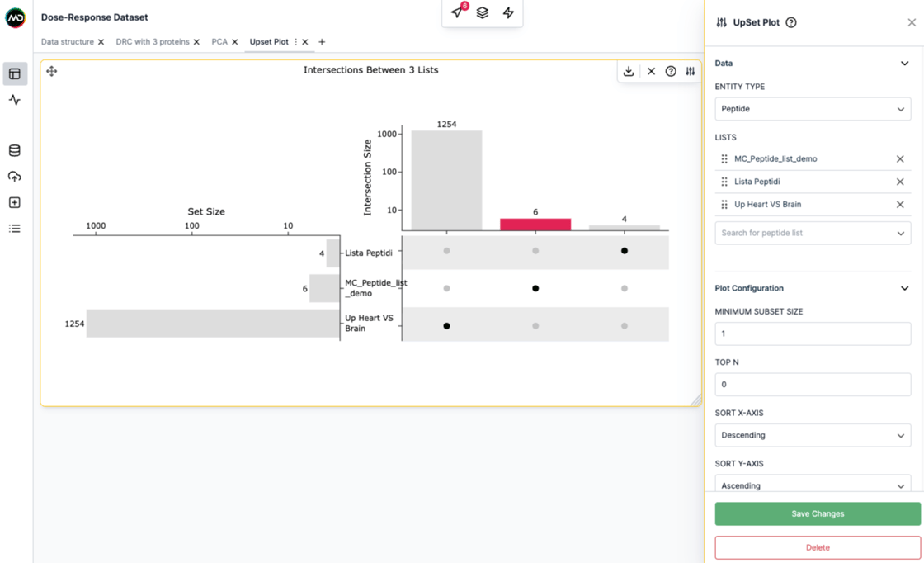Image resolution: width=924 pixels, height=563 pixels.
Task: Close the Upset Plot tab
Action: point(304,42)
